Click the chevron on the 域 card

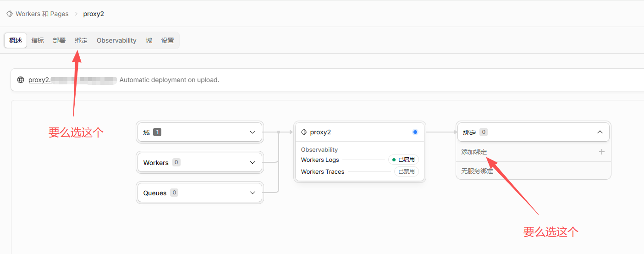coord(253,132)
